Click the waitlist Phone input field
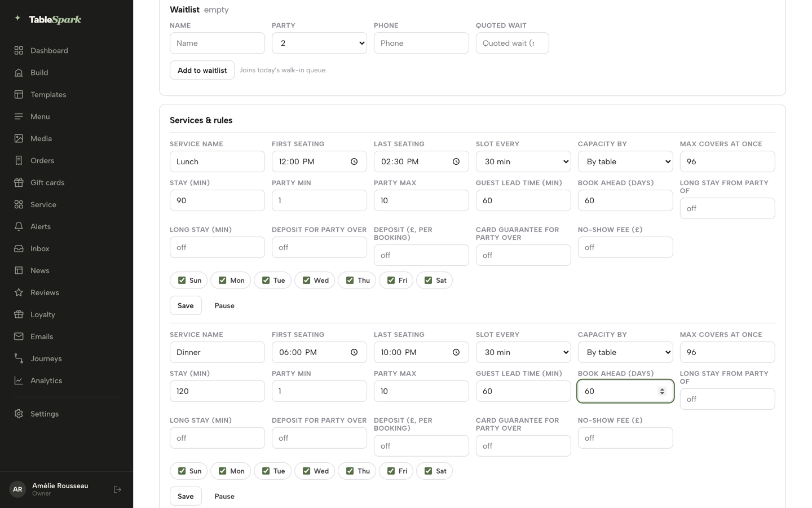 421,43
